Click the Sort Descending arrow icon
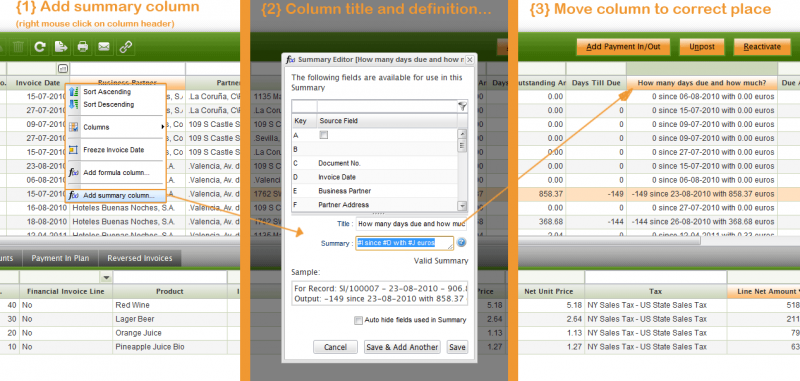This screenshot has height=381, width=800. pyautogui.click(x=73, y=104)
